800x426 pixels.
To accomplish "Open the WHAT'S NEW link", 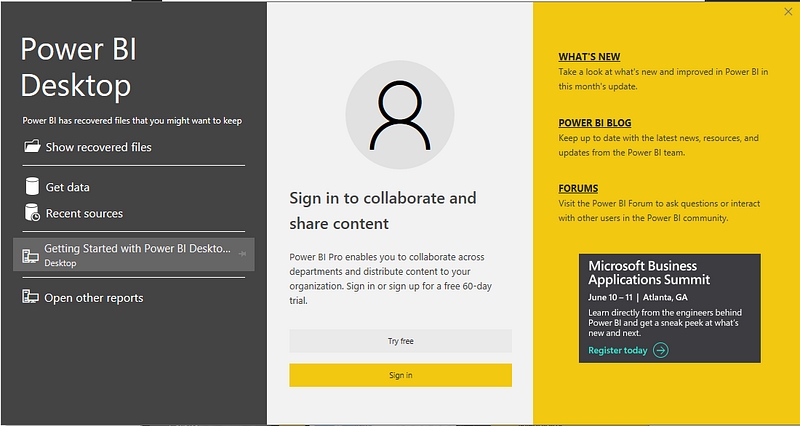I will [x=589, y=57].
